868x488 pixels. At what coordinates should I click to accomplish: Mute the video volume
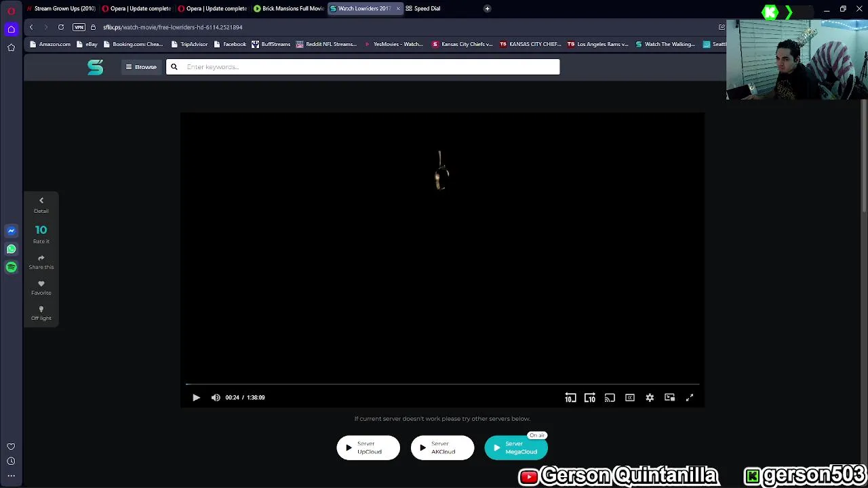tap(216, 398)
